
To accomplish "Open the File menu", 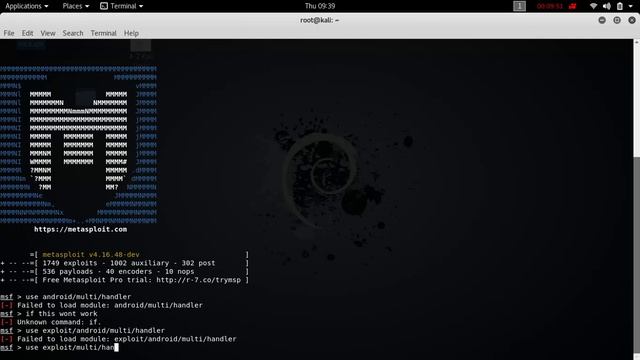I will (x=9, y=33).
